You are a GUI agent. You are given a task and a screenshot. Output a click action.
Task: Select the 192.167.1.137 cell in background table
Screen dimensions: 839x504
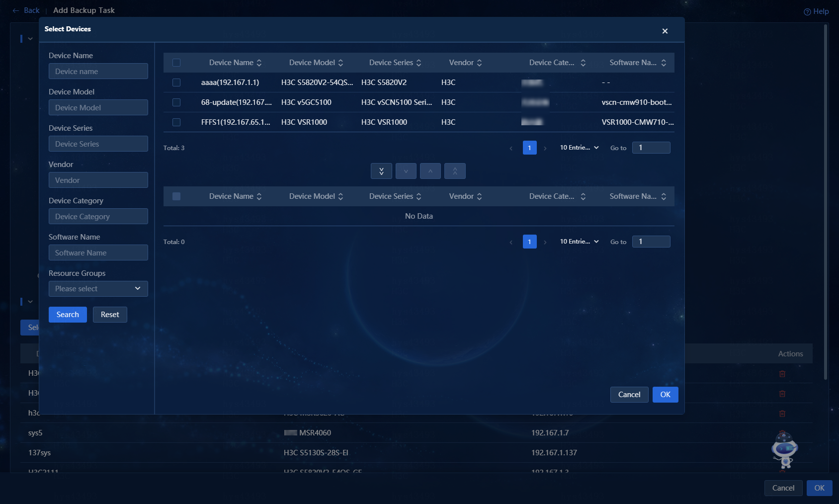pyautogui.click(x=554, y=453)
